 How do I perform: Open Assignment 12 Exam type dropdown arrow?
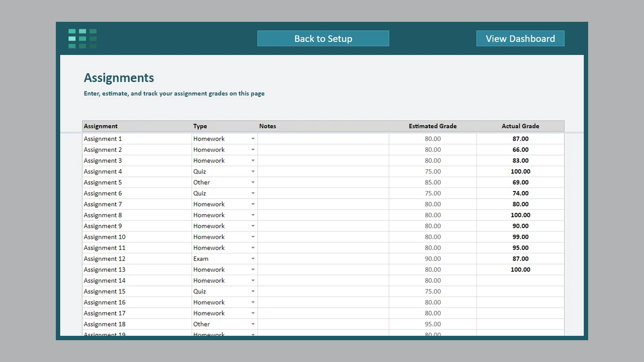pyautogui.click(x=253, y=259)
